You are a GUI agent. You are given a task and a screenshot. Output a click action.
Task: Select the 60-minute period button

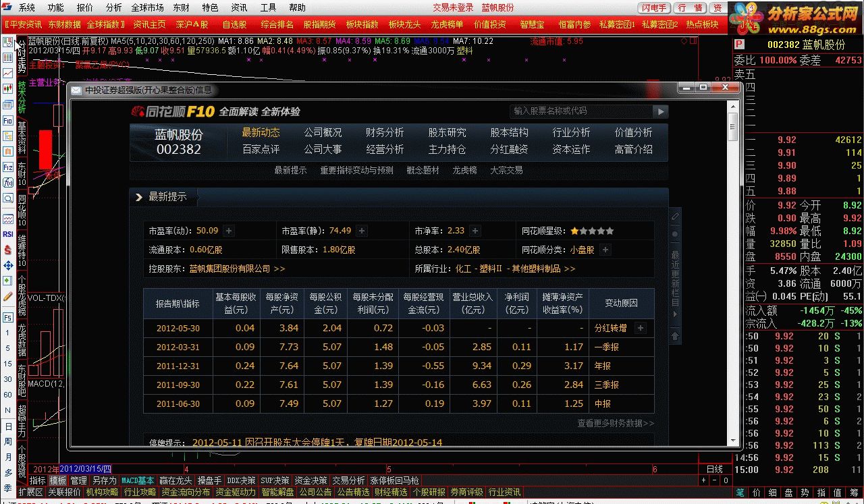(7, 395)
